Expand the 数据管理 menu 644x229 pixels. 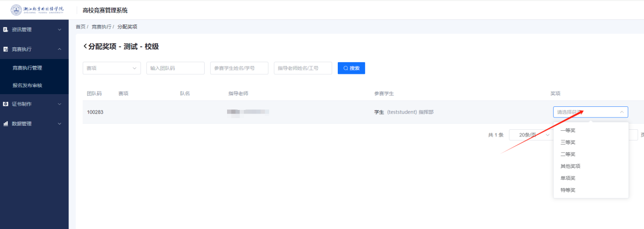click(x=59, y=124)
